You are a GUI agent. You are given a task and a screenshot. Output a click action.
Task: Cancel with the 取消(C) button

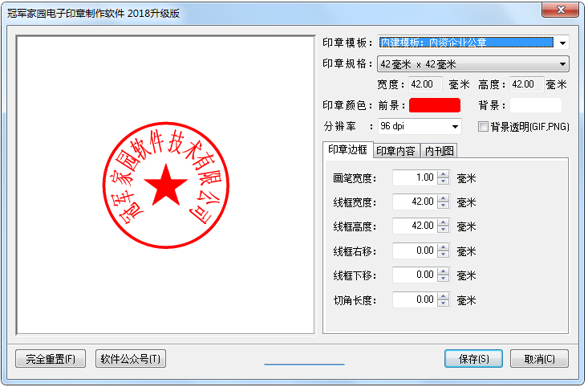pos(539,359)
